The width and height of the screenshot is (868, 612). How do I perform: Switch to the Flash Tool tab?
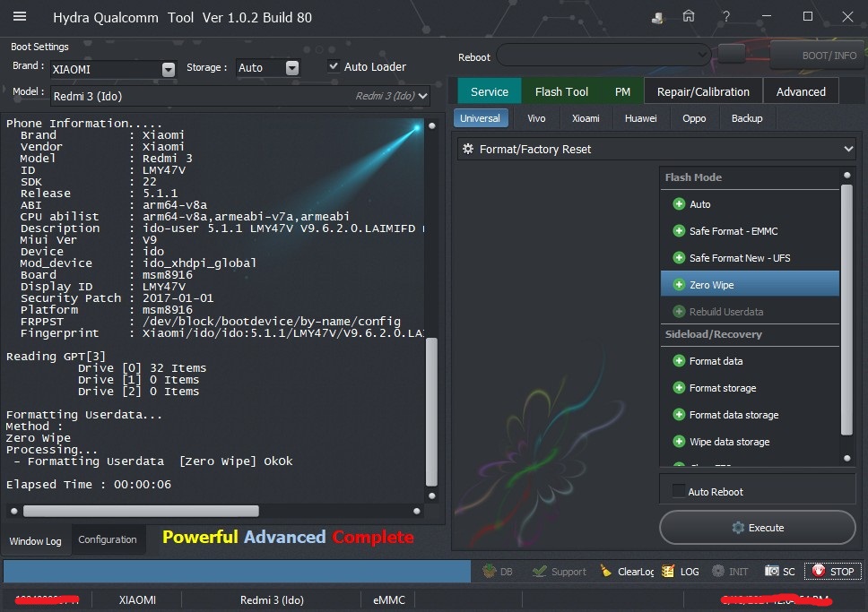pos(561,92)
